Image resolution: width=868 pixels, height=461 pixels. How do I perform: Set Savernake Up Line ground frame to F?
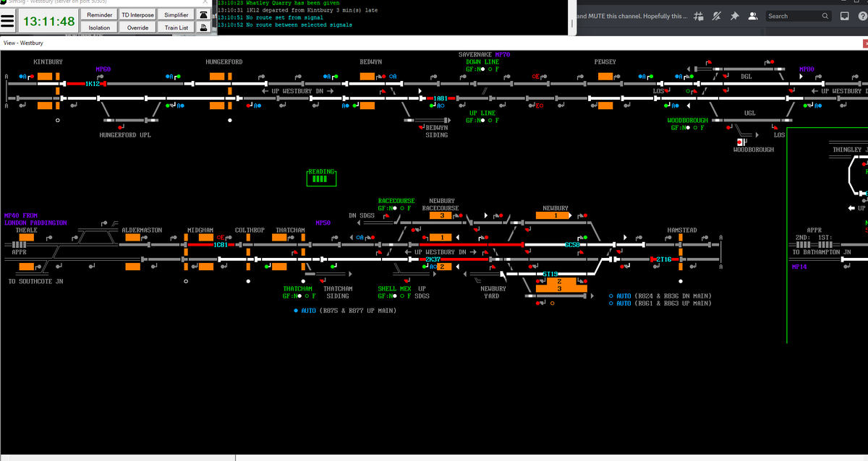pos(489,120)
